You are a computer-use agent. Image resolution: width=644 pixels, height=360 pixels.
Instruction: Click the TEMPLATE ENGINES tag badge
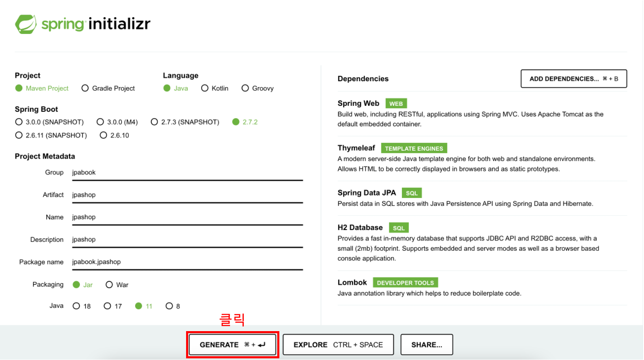(x=414, y=148)
